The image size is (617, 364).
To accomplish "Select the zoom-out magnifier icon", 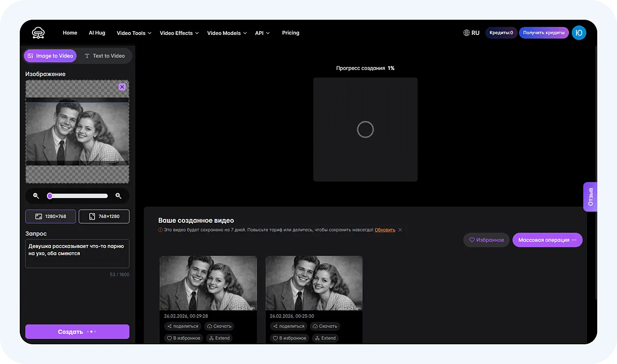I will [36, 196].
